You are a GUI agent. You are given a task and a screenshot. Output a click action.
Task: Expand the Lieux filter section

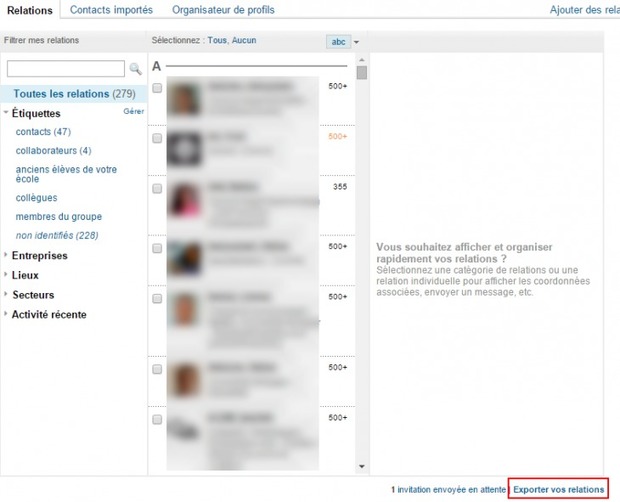point(25,275)
